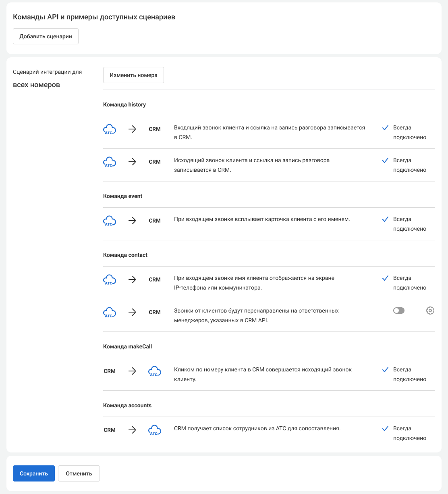This screenshot has width=448, height=494.
Task: Click the ATC cloud icon in the outgoing call history row
Action: 110,162
